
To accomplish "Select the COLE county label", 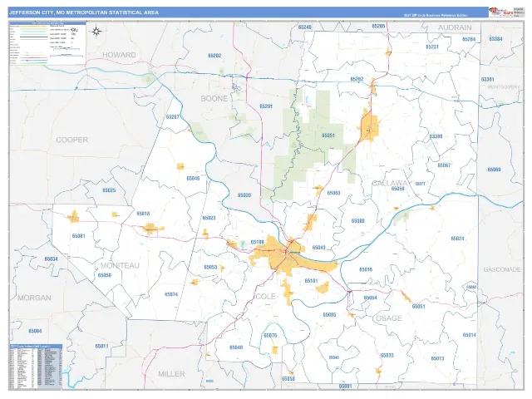I will (x=265, y=297).
